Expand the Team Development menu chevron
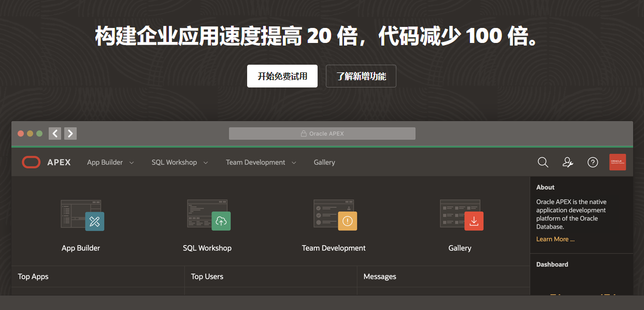 (x=294, y=163)
